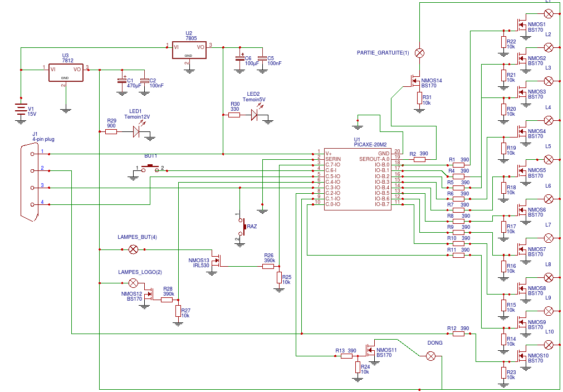The image size is (563, 392).
Task: Select resistor R31 10k
Action: 419,98
